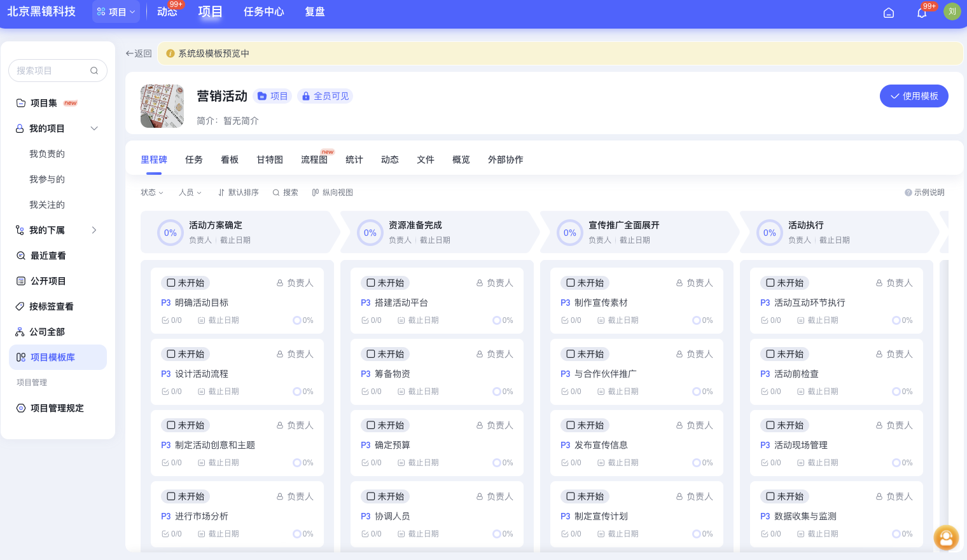Switch to the 甘特图 tab
Screen dimensions: 967x560
(270, 160)
